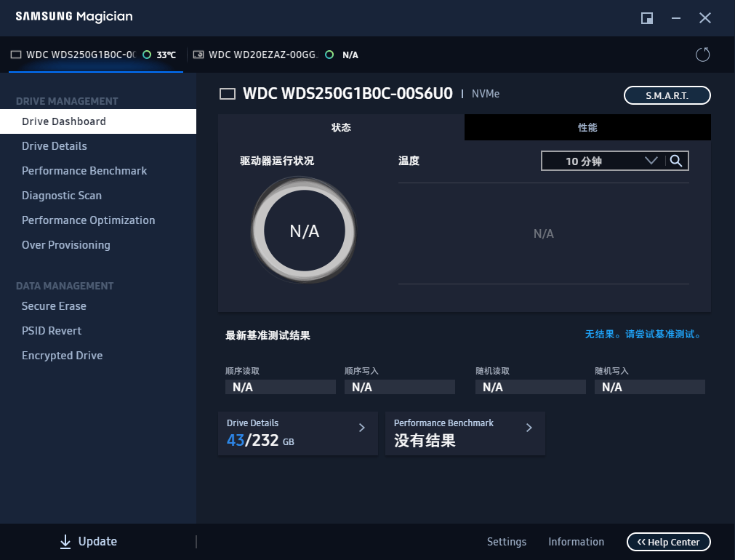Image resolution: width=735 pixels, height=560 pixels.
Task: Click the refresh drive list icon
Action: click(x=702, y=55)
